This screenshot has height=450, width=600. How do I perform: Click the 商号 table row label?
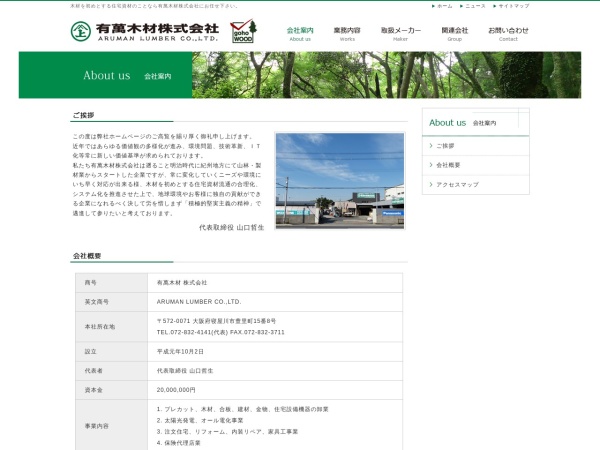91,283
